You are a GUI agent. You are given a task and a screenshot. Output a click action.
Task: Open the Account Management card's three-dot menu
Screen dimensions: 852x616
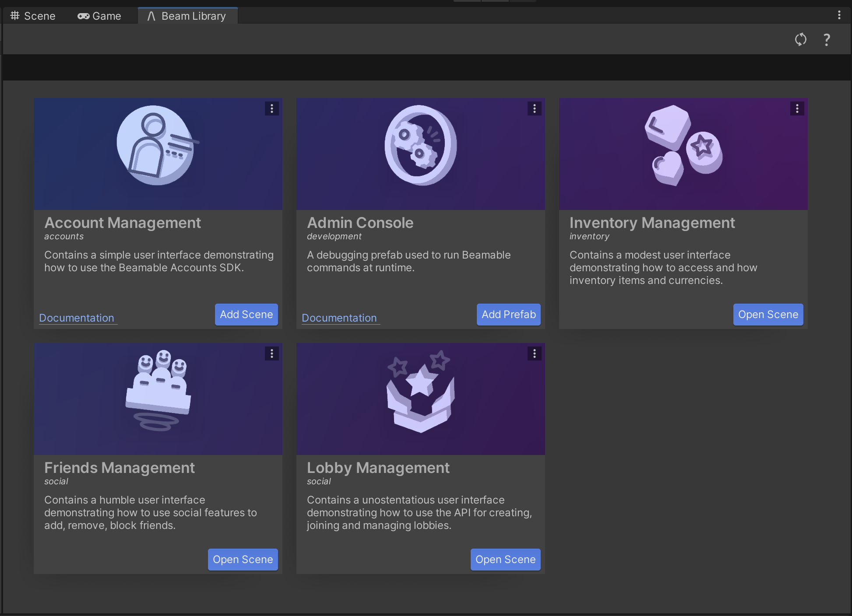(271, 108)
